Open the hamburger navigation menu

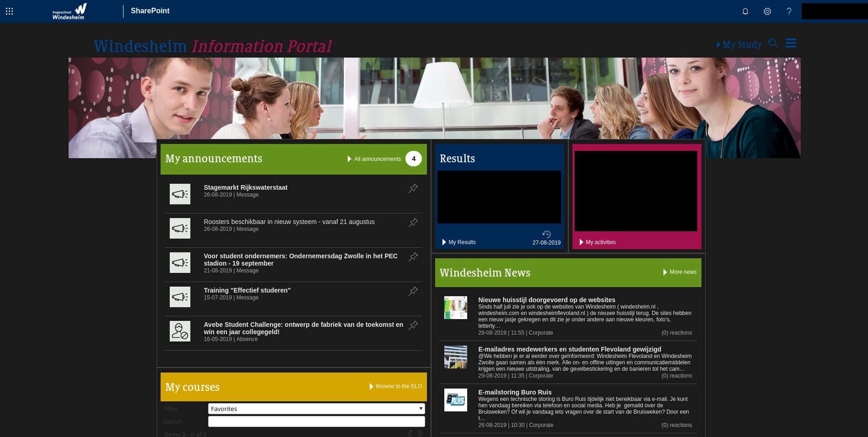[x=791, y=43]
